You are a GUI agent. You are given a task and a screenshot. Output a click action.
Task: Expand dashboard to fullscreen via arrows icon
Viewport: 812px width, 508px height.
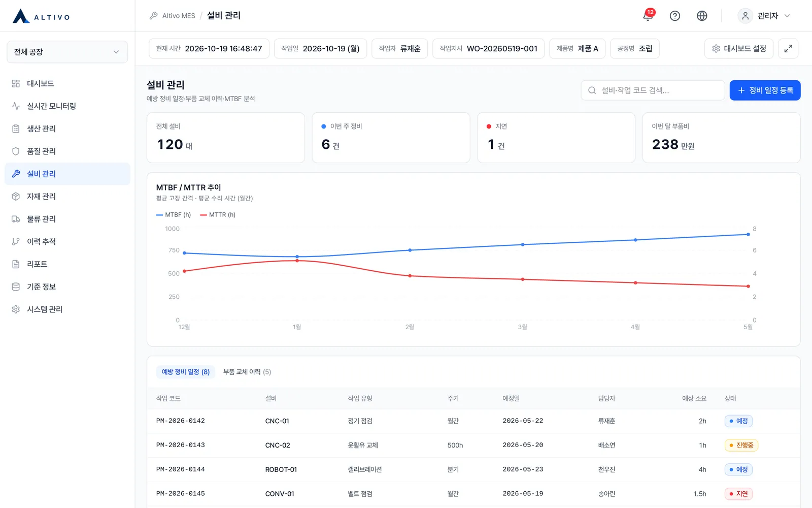788,49
